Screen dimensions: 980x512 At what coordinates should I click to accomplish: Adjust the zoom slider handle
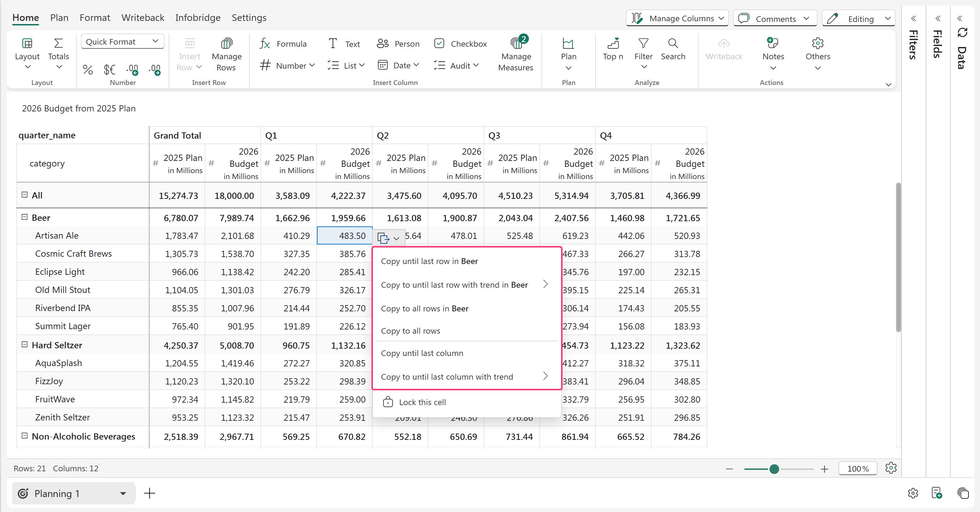tap(774, 469)
